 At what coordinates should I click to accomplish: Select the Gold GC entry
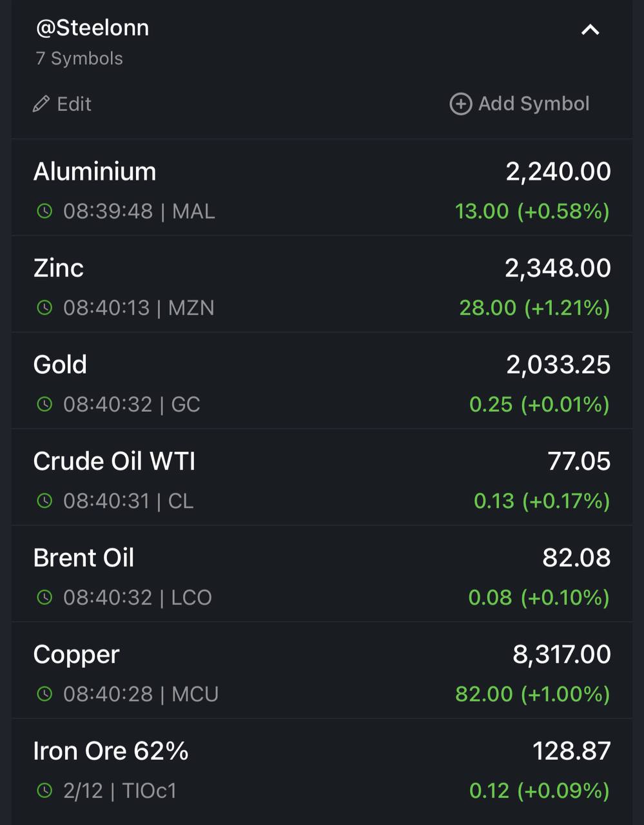pos(322,381)
